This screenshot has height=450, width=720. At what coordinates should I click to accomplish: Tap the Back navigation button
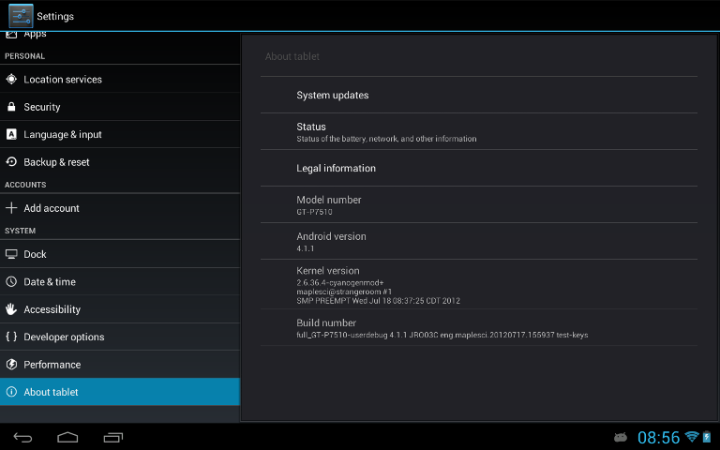(22, 437)
